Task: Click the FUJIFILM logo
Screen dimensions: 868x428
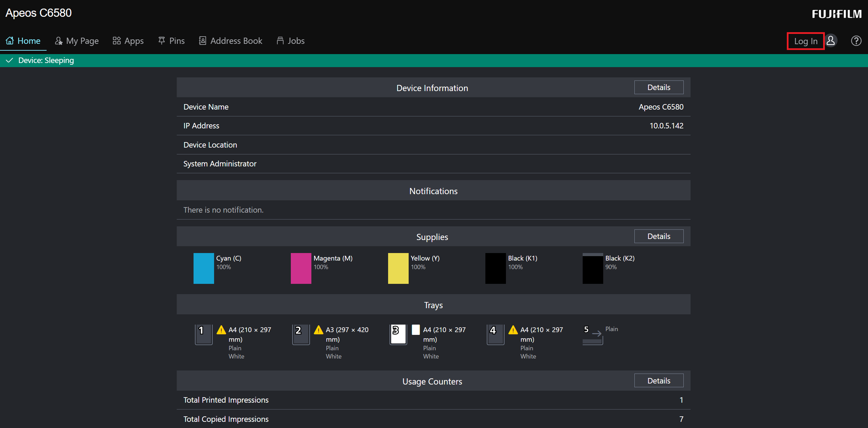Action: (836, 14)
